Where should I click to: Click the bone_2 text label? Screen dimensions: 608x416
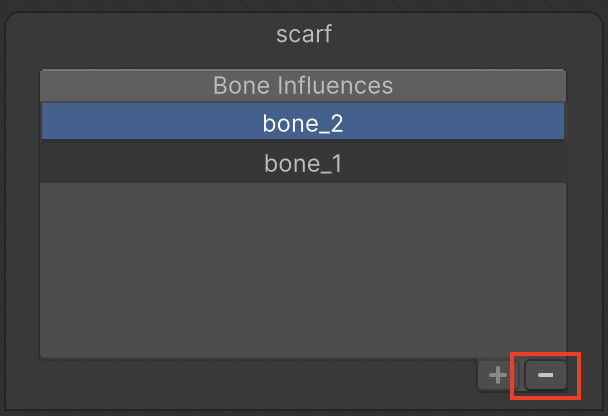[303, 123]
